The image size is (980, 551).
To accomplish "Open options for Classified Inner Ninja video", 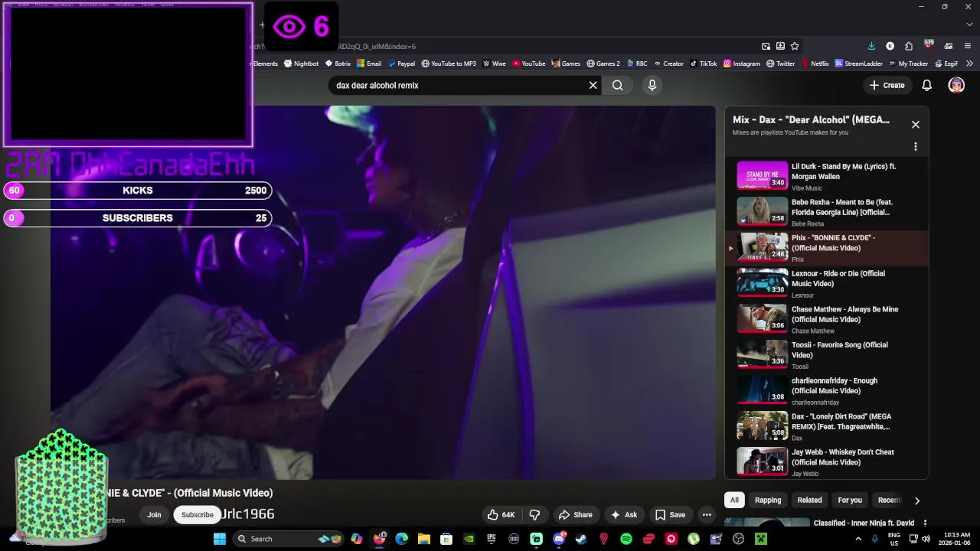I will click(925, 523).
